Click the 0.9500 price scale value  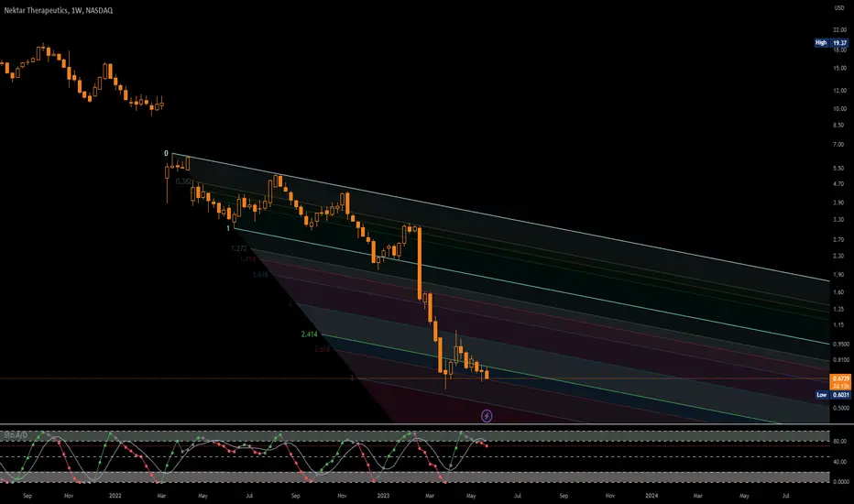(x=841, y=344)
